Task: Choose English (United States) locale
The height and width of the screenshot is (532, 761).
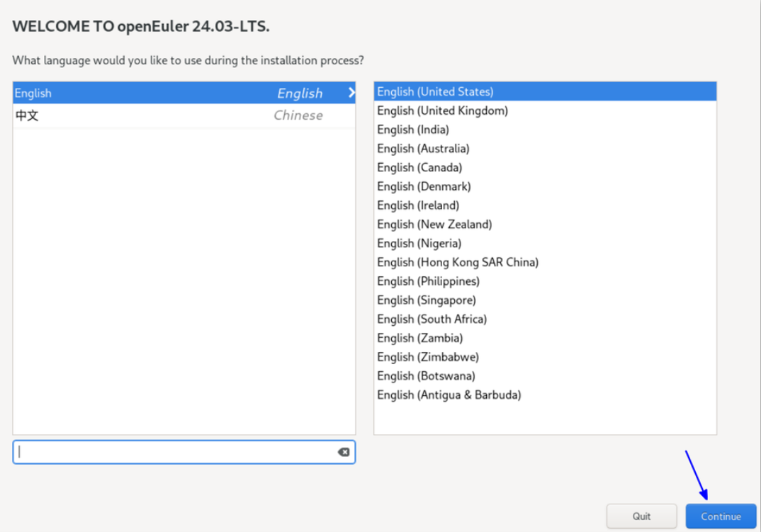Action: (545, 92)
